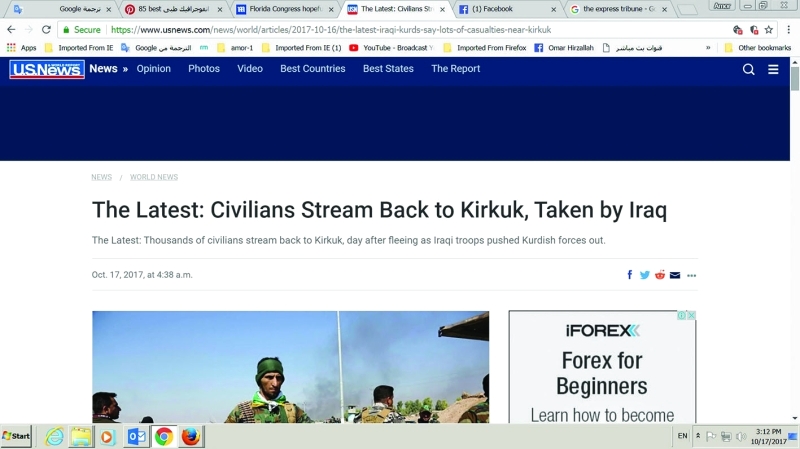
Task: Email the article using the envelope icon
Action: click(x=675, y=276)
